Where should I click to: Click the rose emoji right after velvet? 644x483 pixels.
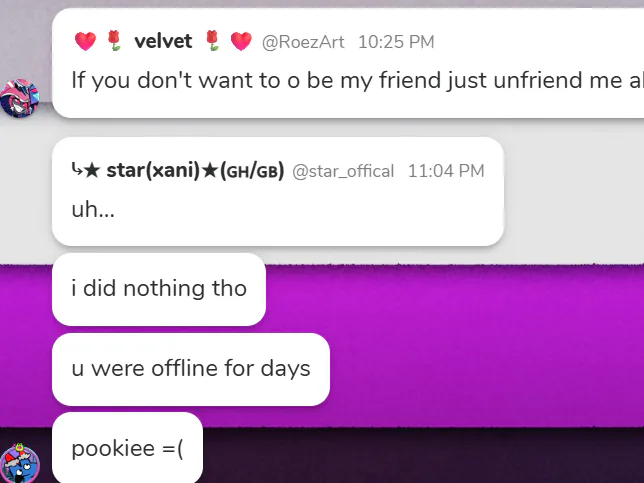pyautogui.click(x=212, y=41)
